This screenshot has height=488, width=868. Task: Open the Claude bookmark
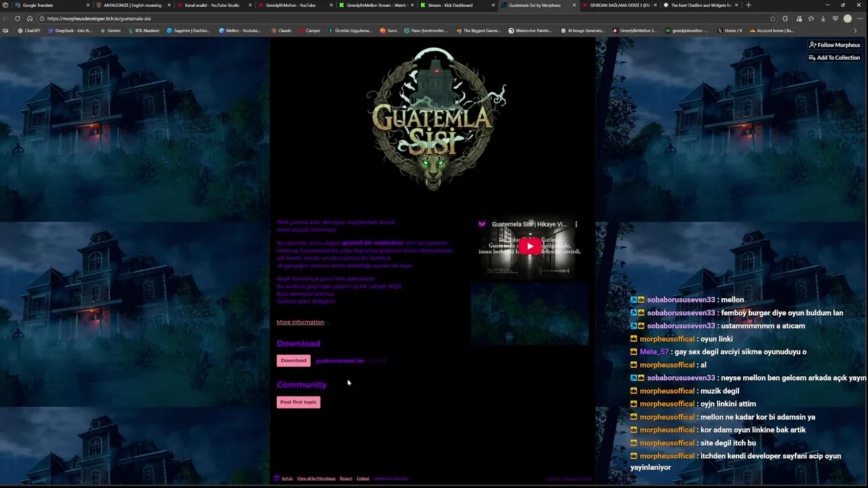pyautogui.click(x=281, y=30)
